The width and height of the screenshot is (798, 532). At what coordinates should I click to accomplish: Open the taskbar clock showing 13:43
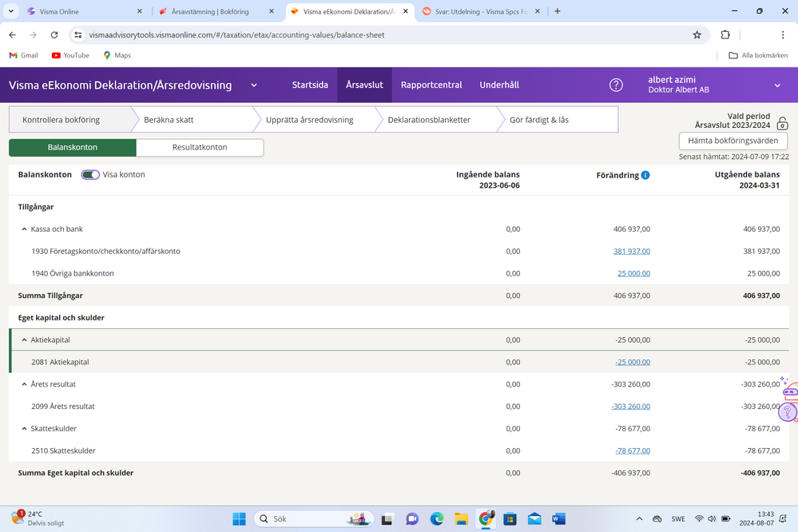pyautogui.click(x=756, y=518)
